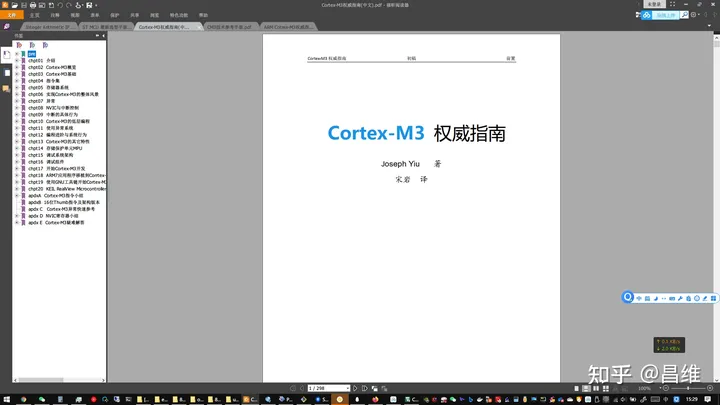Expand the chpt14 MPU bookmark
The image size is (720, 405).
click(17, 148)
